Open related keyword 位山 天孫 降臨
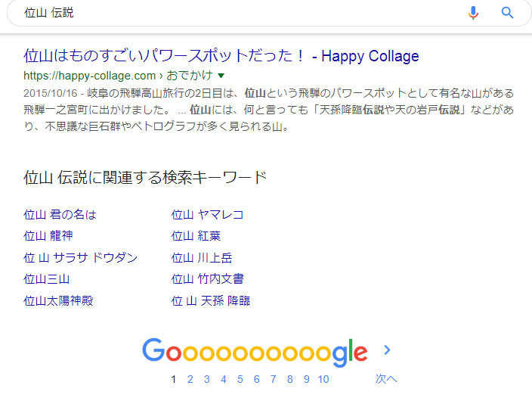This screenshot has width=532, height=401. [211, 300]
